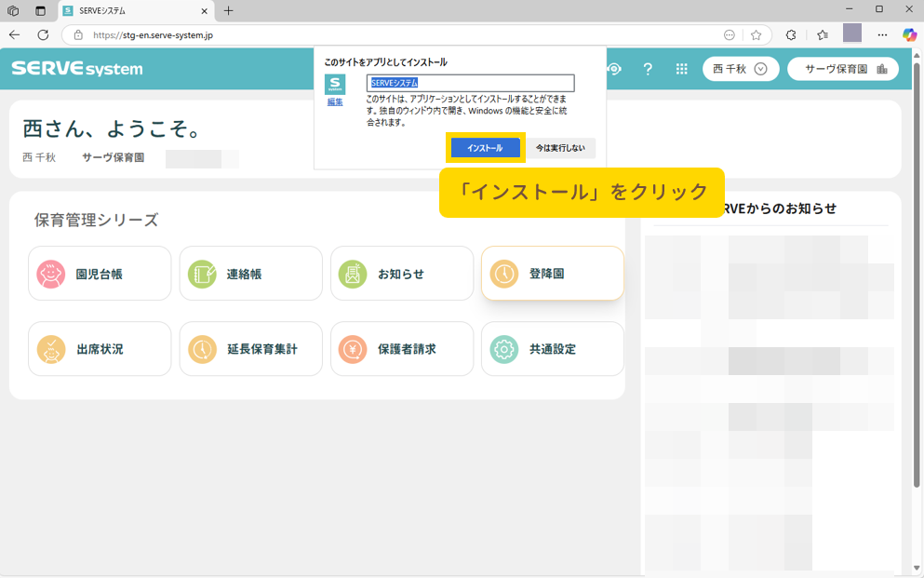Open the 登降園 (arrival/departure) module

(x=552, y=274)
